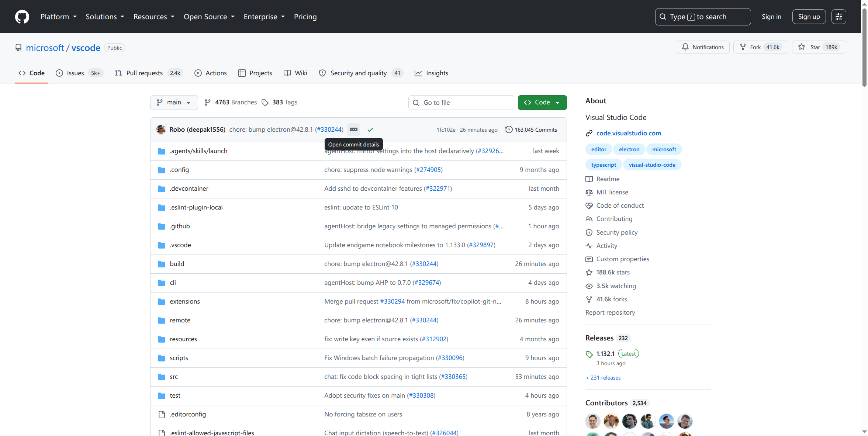Image resolution: width=868 pixels, height=436 pixels.
Task: Open pull request #330365 link in src row
Action: tap(453, 377)
